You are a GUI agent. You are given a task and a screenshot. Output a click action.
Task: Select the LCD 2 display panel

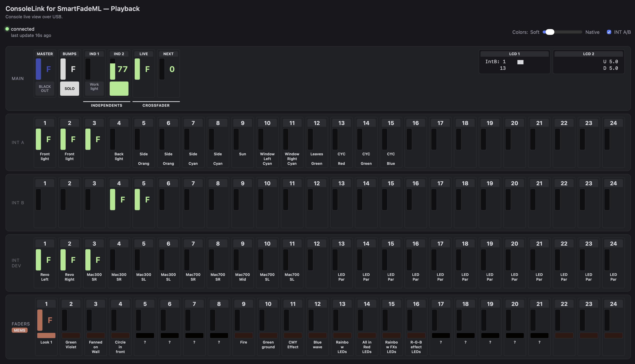tap(589, 62)
